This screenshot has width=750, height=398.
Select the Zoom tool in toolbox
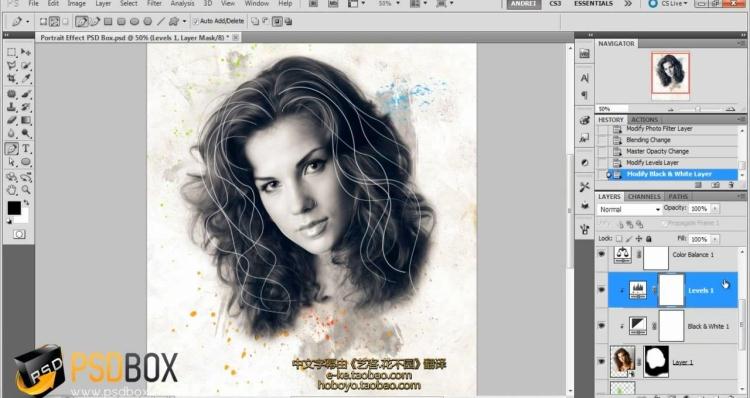point(26,190)
